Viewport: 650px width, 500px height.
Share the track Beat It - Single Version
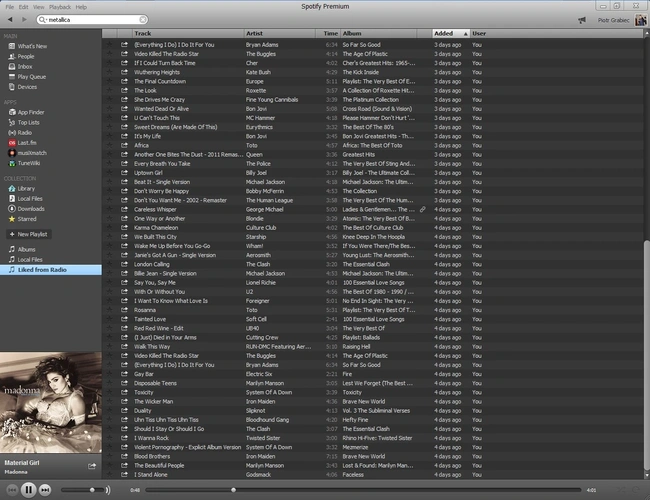[x=124, y=182]
